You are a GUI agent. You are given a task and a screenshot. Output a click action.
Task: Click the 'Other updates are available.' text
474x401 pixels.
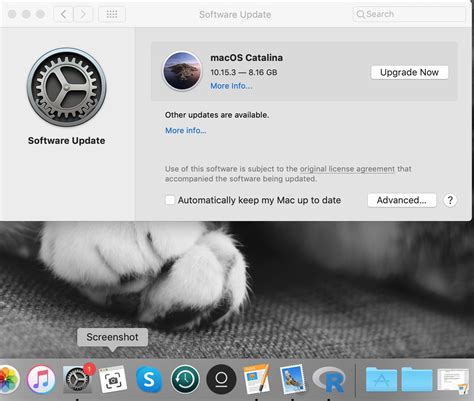coord(217,115)
